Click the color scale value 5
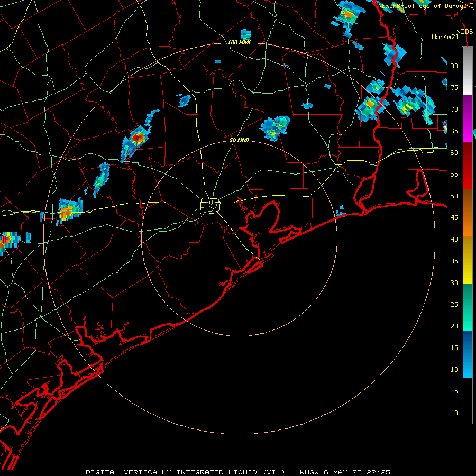This screenshot has height=476, width=476. click(456, 391)
